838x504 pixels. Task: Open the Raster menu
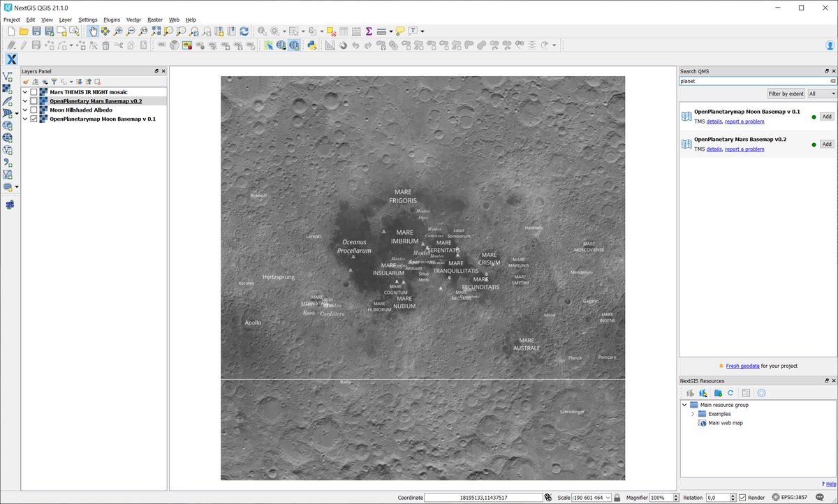pyautogui.click(x=155, y=20)
